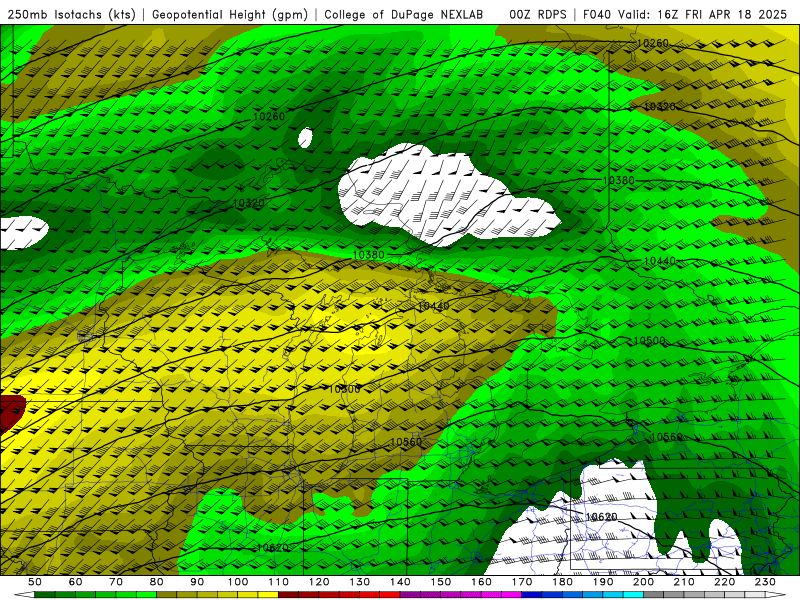800x600 pixels.
Task: Click the '220' value on the color scale
Action: tap(724, 582)
